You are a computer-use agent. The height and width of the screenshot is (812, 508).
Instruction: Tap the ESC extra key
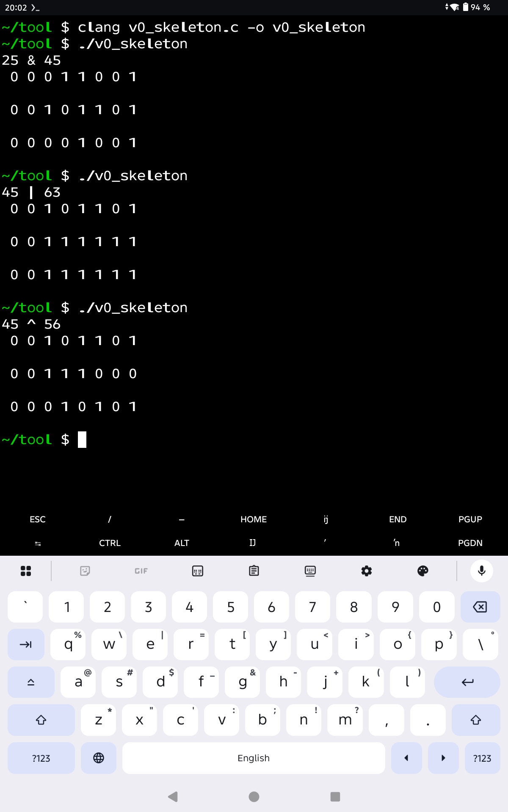(x=37, y=519)
